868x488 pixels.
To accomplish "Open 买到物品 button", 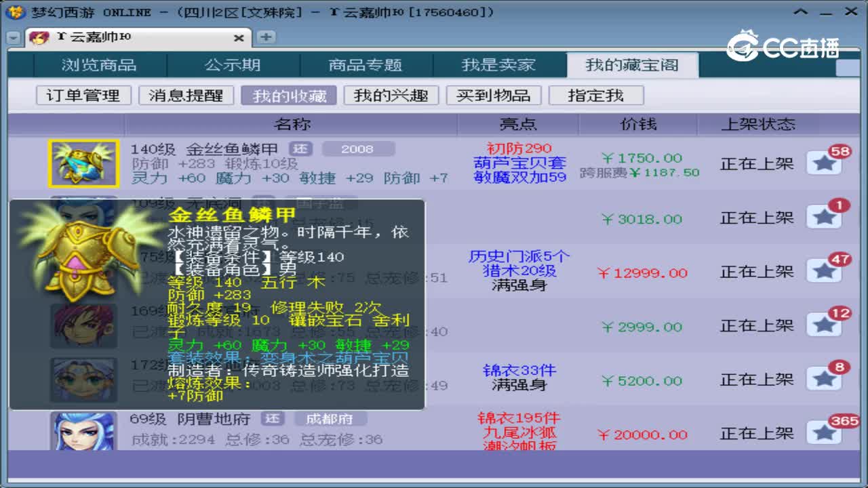I will (x=493, y=96).
